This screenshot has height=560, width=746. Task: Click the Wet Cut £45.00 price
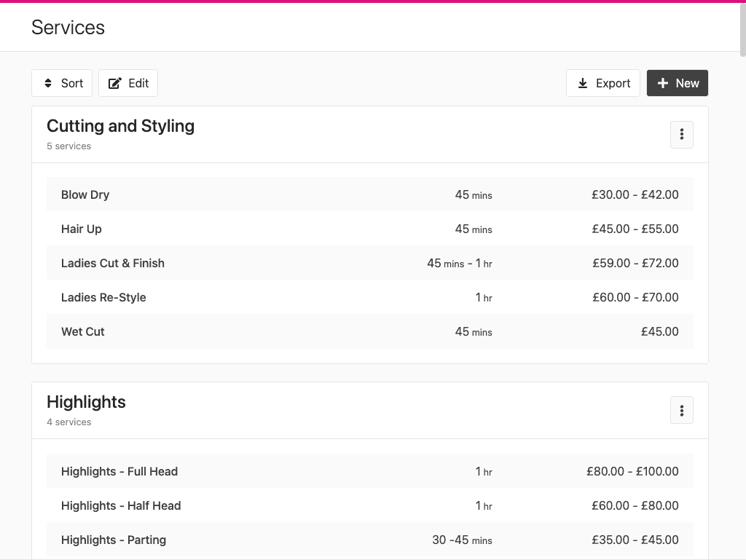pyautogui.click(x=659, y=331)
